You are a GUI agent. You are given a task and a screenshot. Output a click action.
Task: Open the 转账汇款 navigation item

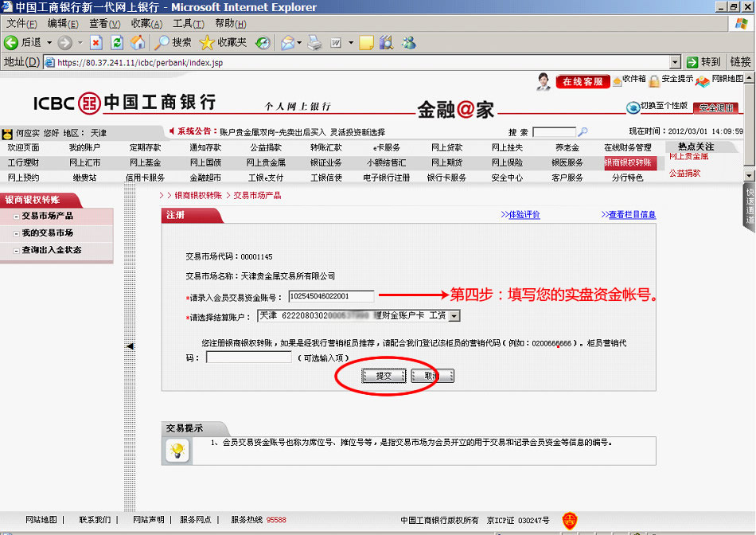pyautogui.click(x=326, y=147)
